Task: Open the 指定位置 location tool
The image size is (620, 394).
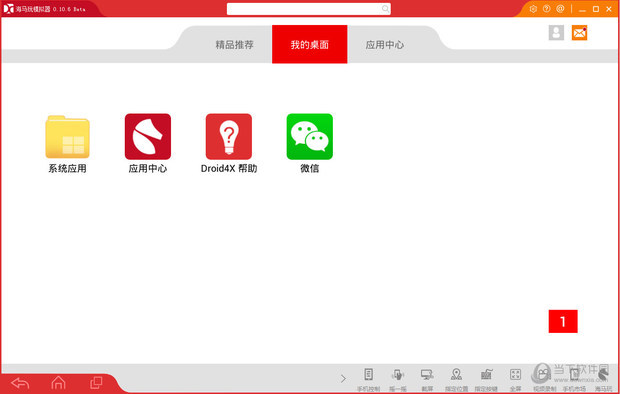Action: click(x=456, y=379)
